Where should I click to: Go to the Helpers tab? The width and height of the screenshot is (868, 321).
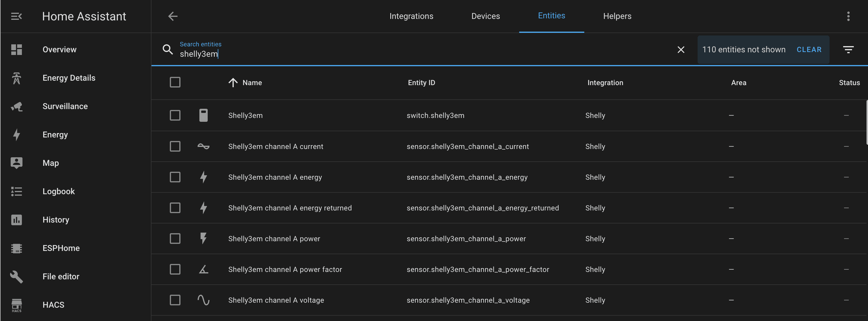pos(617,16)
